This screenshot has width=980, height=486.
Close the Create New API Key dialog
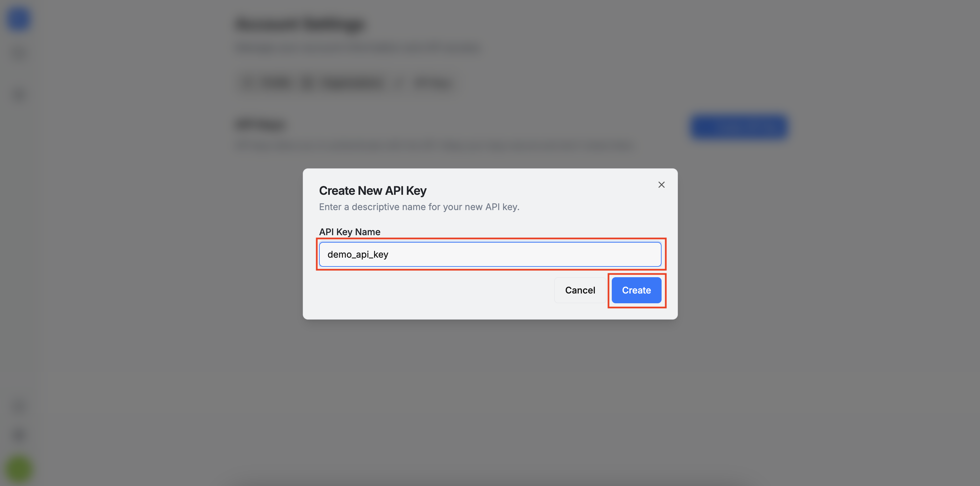[661, 185]
